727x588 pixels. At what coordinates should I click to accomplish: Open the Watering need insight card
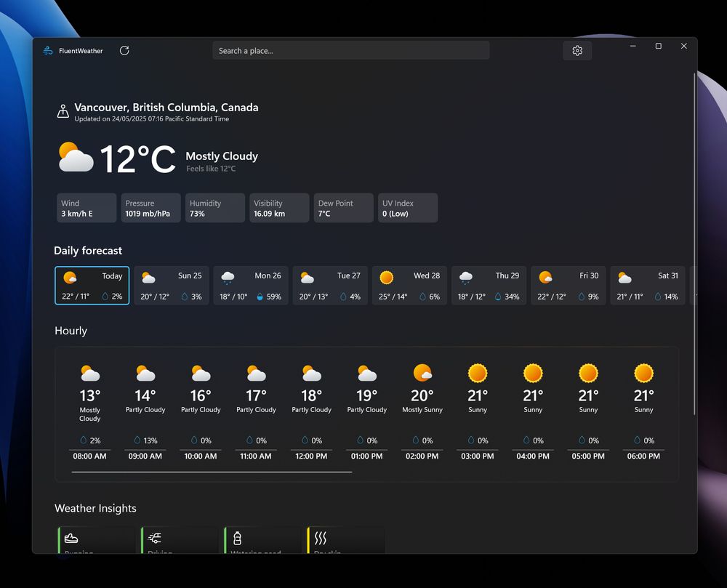(x=262, y=540)
